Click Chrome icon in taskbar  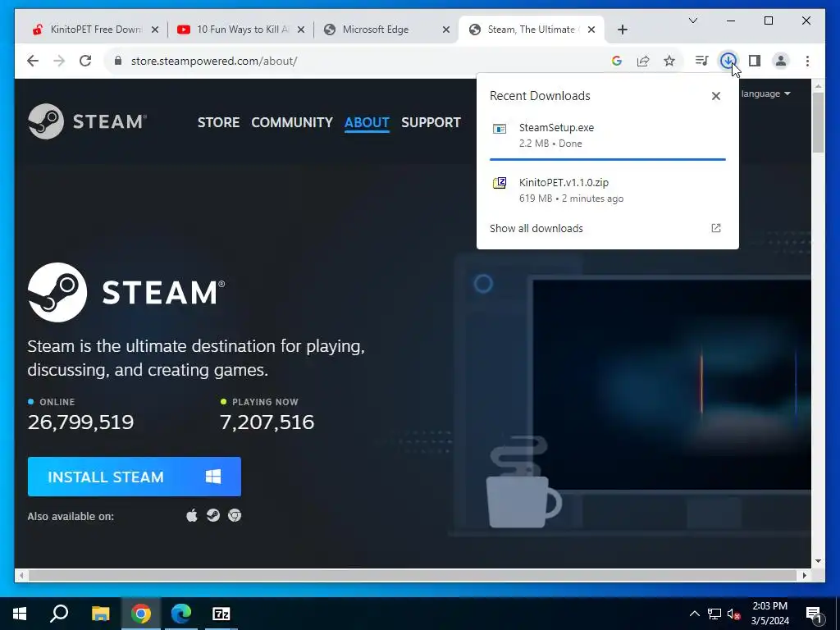[141, 614]
